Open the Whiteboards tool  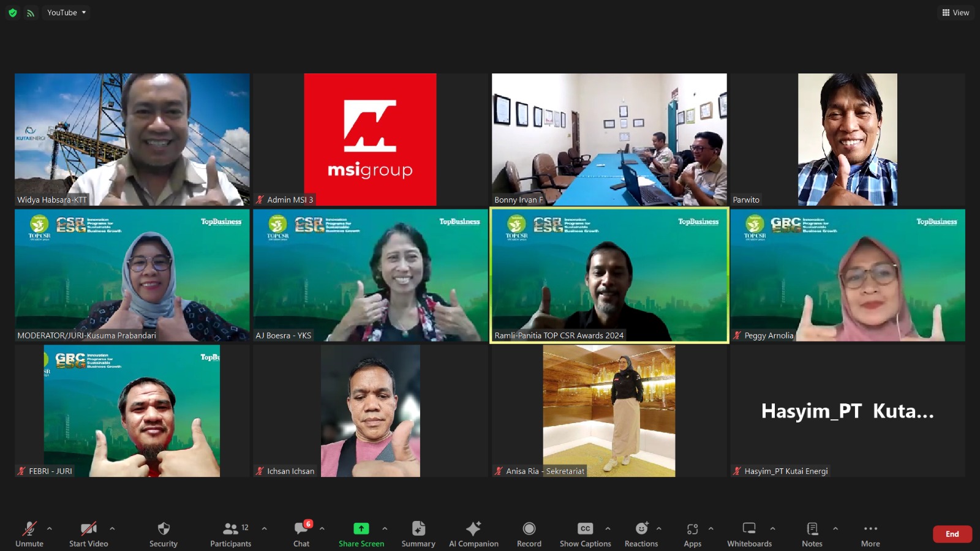click(x=749, y=534)
